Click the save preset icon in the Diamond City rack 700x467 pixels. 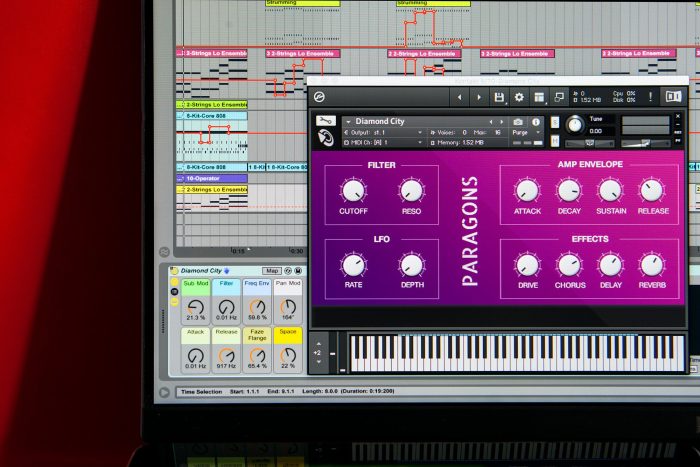pyautogui.click(x=298, y=271)
